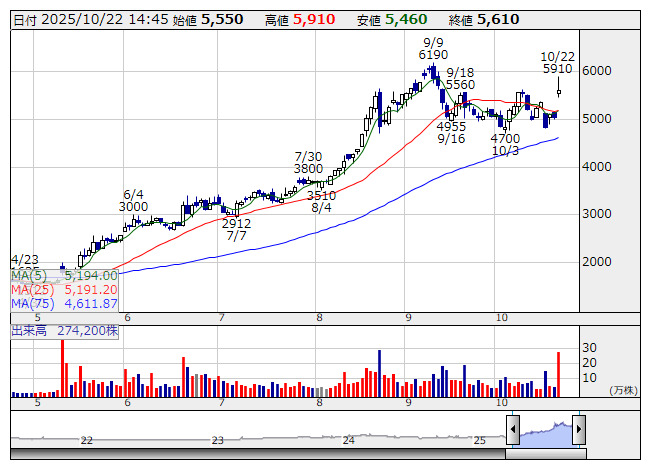
Task: Click the 4/23 label at left edge
Action: coord(25,260)
